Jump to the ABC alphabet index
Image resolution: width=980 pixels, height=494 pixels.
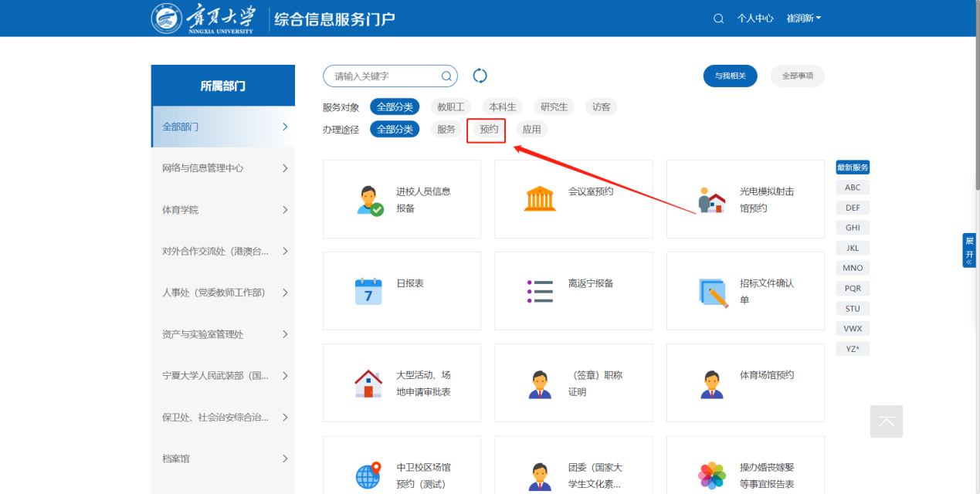coord(853,188)
